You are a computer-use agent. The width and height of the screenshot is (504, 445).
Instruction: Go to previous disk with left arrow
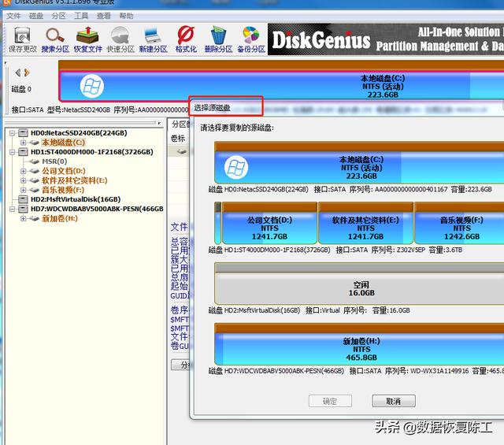pyautogui.click(x=18, y=72)
